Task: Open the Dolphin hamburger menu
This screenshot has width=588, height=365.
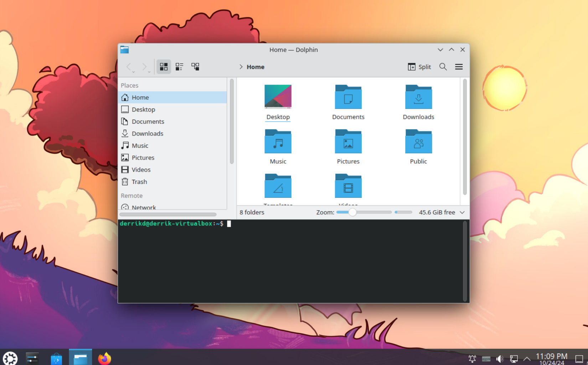Action: point(459,67)
